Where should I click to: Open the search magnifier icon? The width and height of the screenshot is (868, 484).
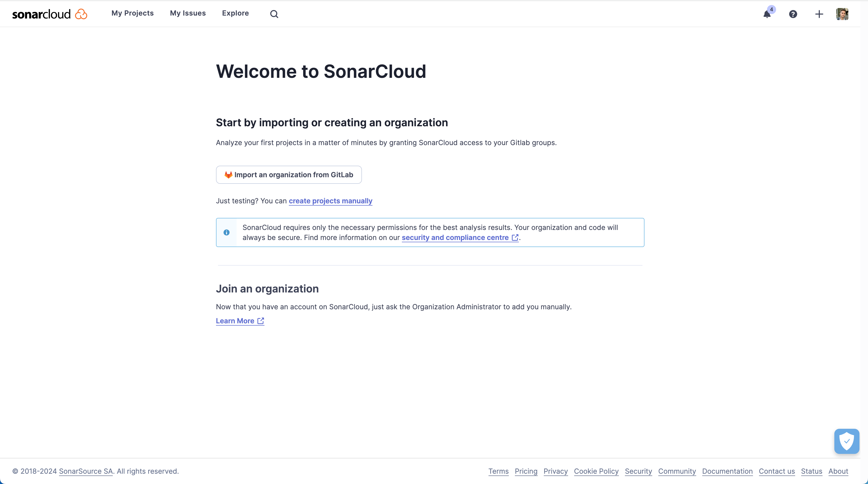[x=274, y=14]
